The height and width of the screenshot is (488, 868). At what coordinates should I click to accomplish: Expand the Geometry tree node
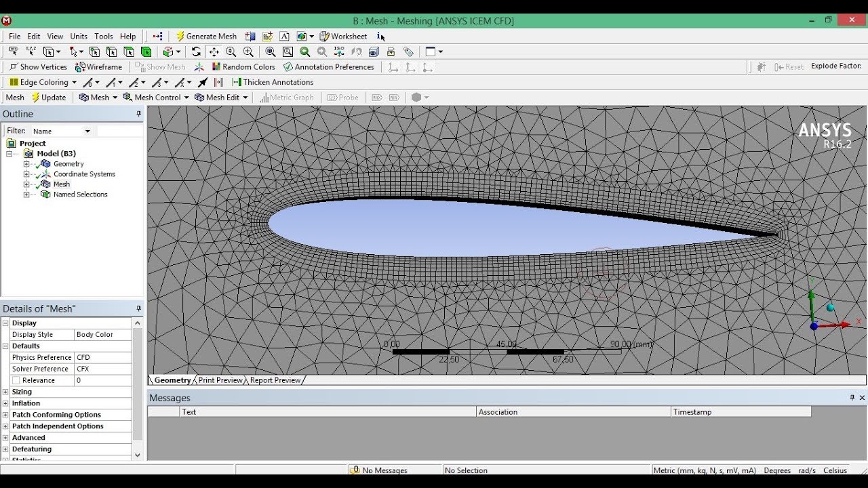(26, 164)
